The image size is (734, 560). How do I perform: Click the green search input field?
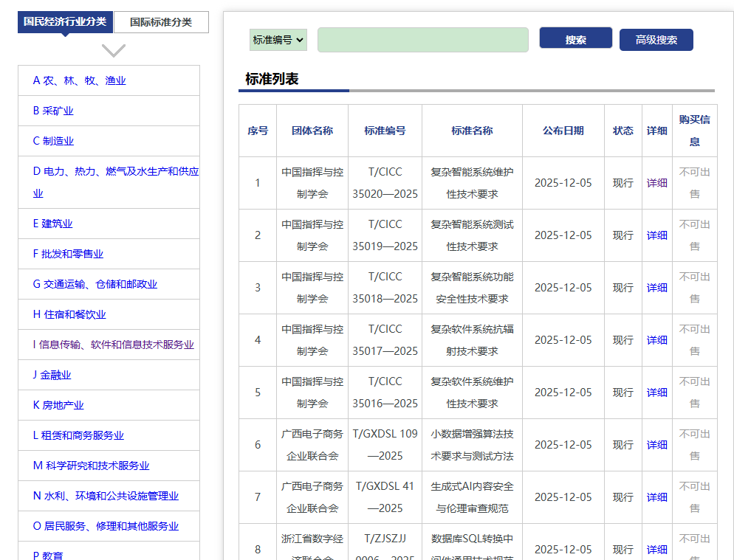point(422,40)
